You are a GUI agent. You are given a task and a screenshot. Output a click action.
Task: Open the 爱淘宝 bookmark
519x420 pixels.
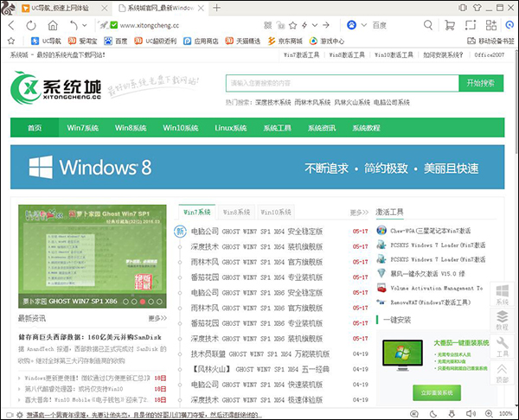tap(83, 41)
